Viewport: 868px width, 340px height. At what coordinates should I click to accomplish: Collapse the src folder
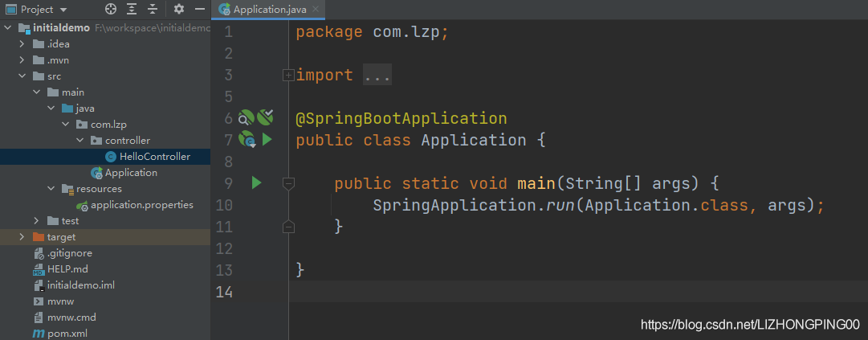tap(22, 76)
